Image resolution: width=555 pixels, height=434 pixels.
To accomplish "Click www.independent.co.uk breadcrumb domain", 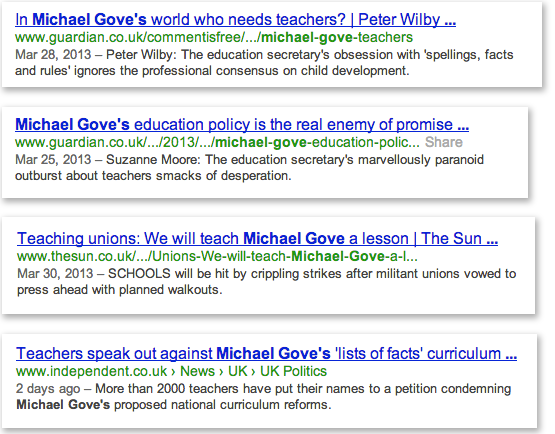I will coord(91,371).
